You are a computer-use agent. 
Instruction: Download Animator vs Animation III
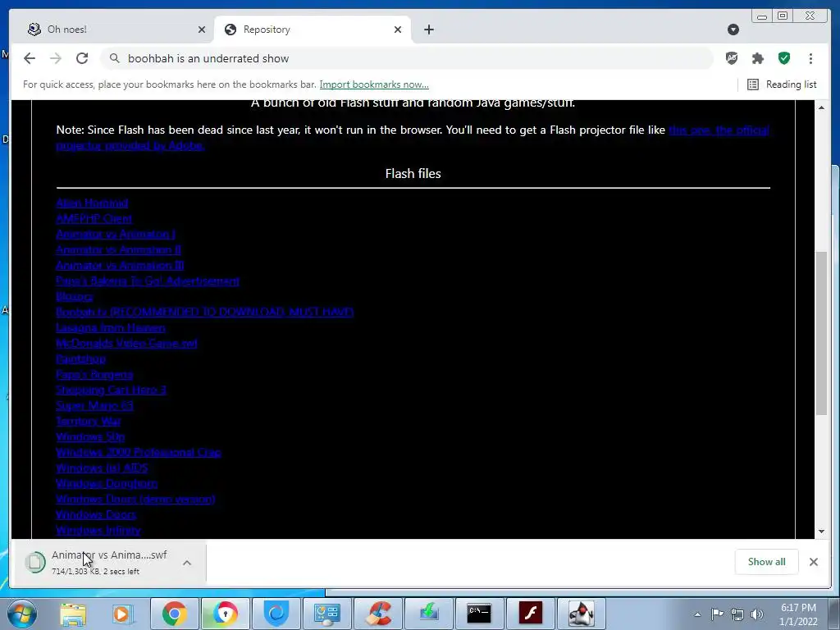point(120,265)
